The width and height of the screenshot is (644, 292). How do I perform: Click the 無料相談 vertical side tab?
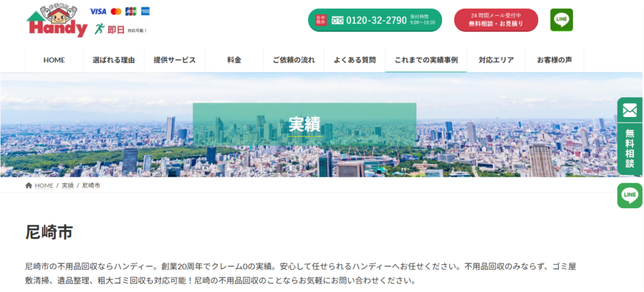[630, 149]
